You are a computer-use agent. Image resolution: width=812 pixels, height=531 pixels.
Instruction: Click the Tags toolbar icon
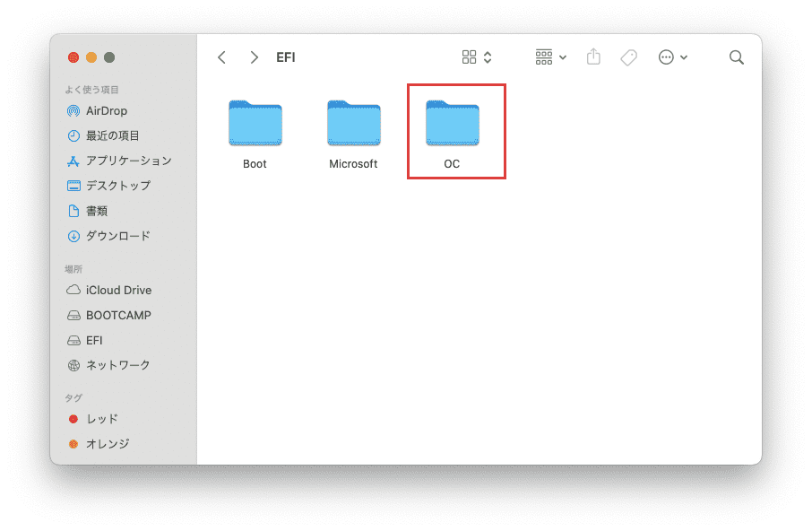coord(629,57)
